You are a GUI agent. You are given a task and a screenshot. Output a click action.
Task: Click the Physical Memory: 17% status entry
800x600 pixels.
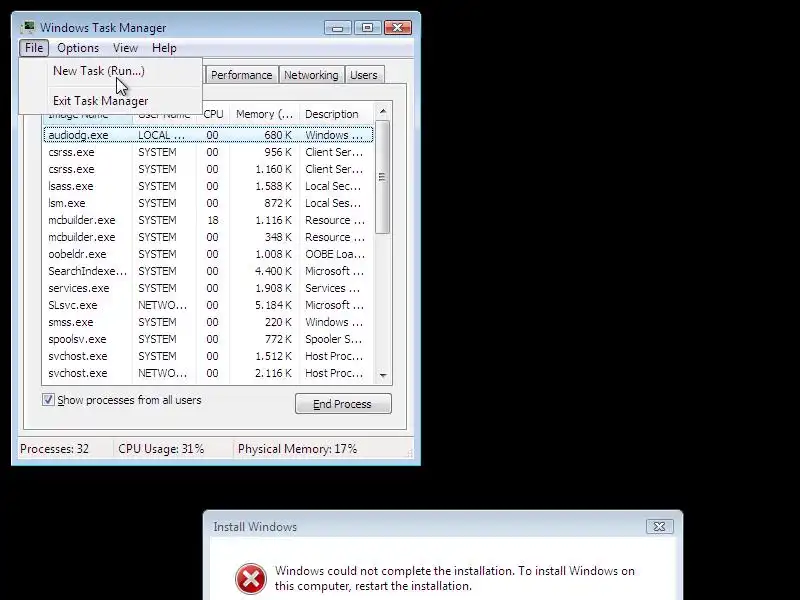click(297, 449)
